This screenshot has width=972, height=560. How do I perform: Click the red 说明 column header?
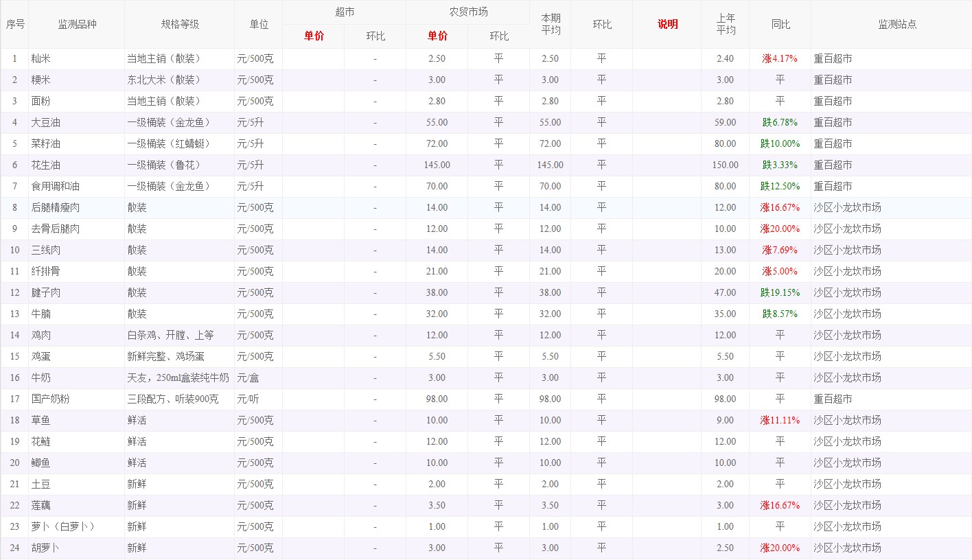(x=667, y=24)
